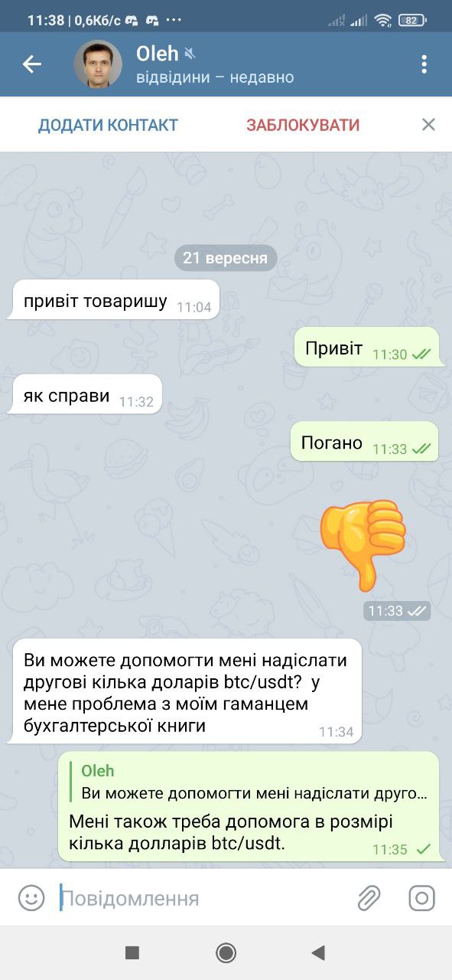Tap the Android home circle button
Screen dimensions: 452x980
coord(226,952)
